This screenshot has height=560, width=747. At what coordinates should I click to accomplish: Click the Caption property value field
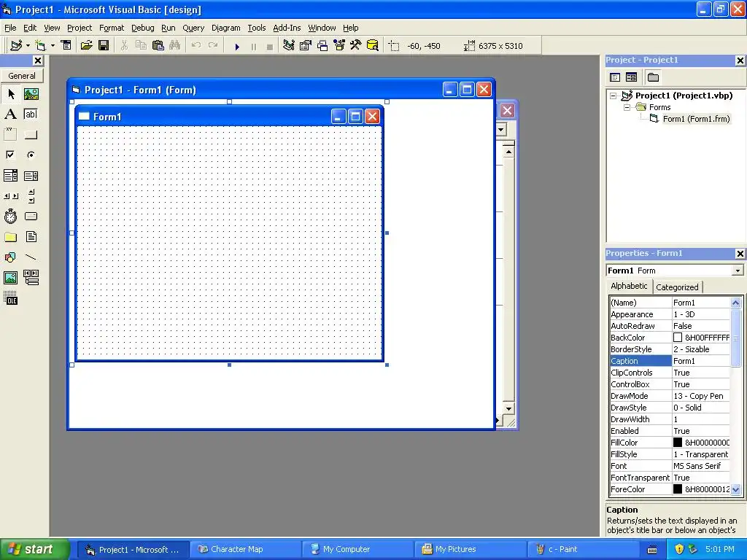tap(701, 361)
